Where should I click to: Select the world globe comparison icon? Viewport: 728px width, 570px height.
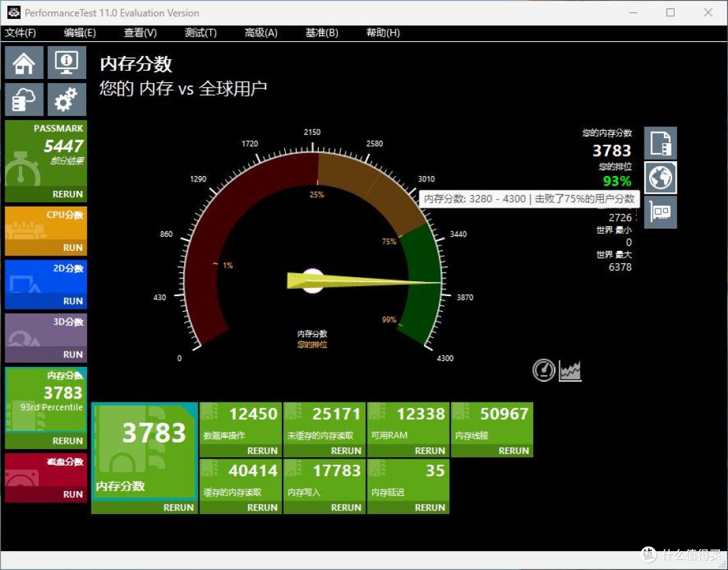click(660, 177)
